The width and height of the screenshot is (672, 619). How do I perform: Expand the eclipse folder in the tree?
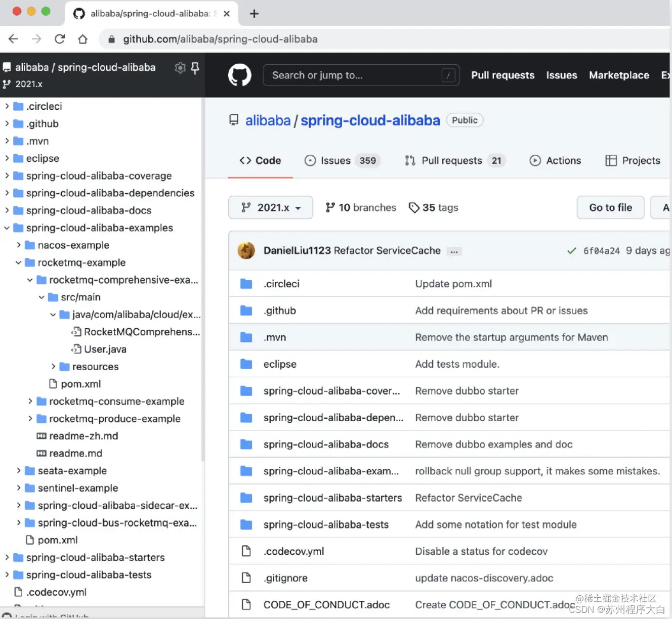click(7, 158)
